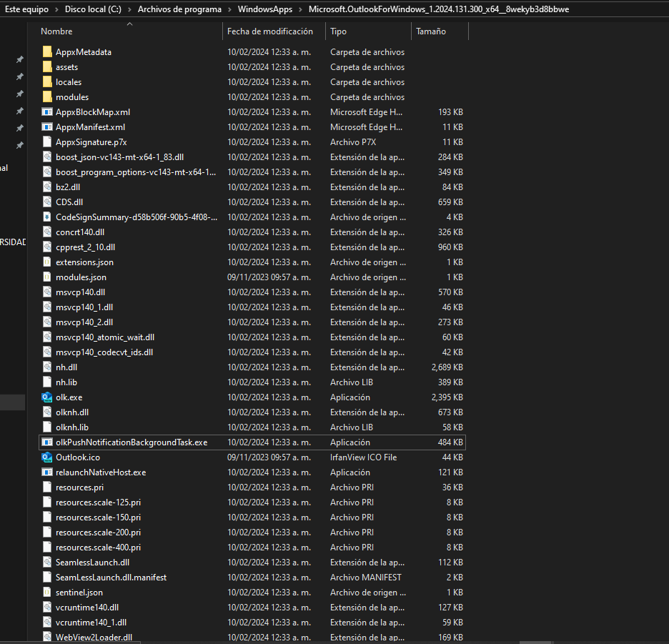Click the Archivo MANIFEST type cell

click(366, 577)
